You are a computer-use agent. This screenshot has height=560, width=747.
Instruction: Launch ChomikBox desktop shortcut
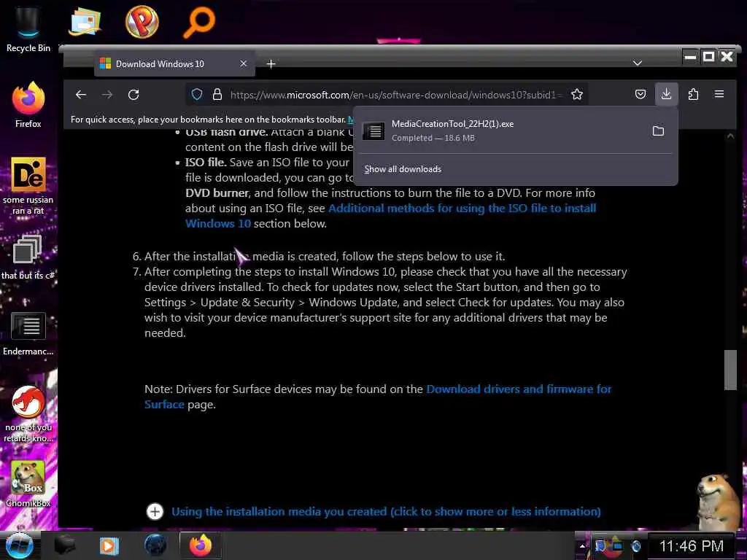tap(28, 483)
